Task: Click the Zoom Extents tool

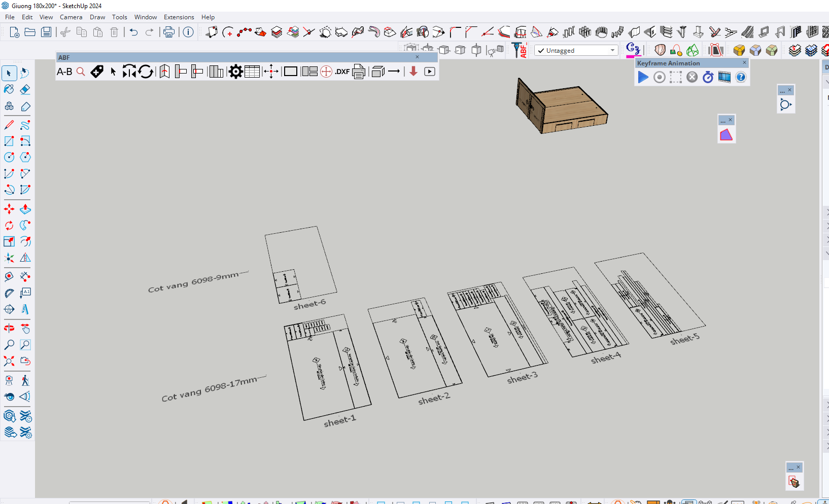Action: (x=9, y=361)
